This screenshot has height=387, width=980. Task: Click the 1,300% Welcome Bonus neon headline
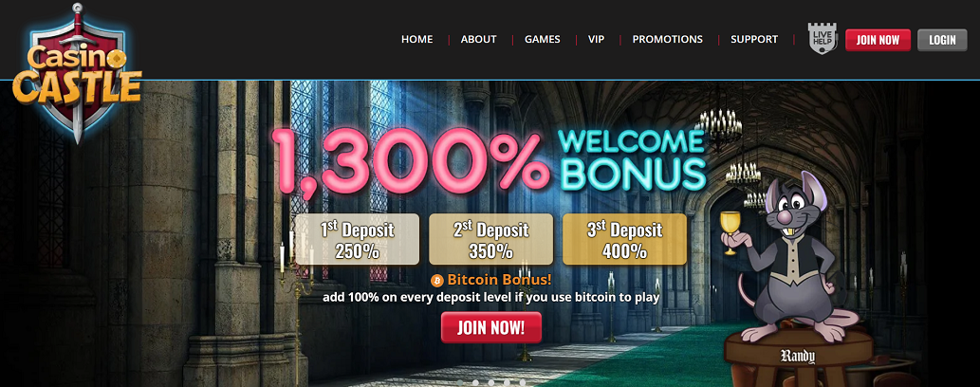(x=490, y=161)
